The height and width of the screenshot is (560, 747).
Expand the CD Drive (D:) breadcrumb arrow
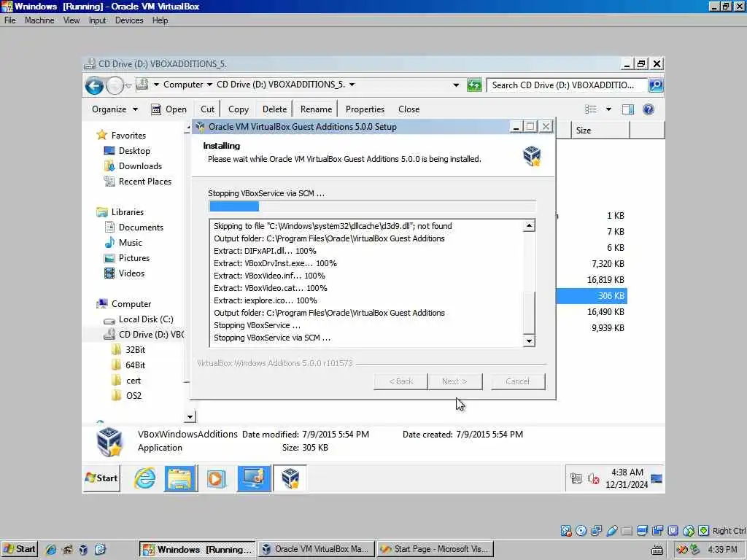point(352,85)
